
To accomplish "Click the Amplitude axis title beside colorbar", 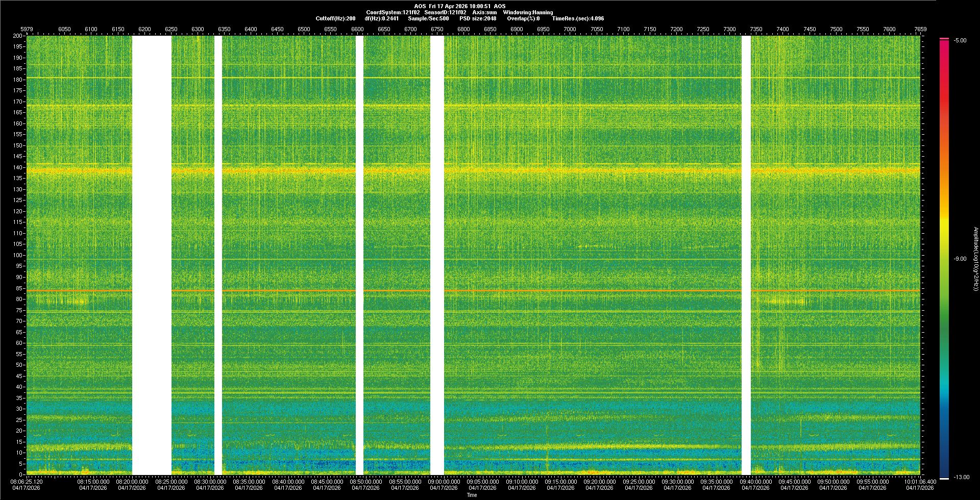I will pyautogui.click(x=975, y=259).
